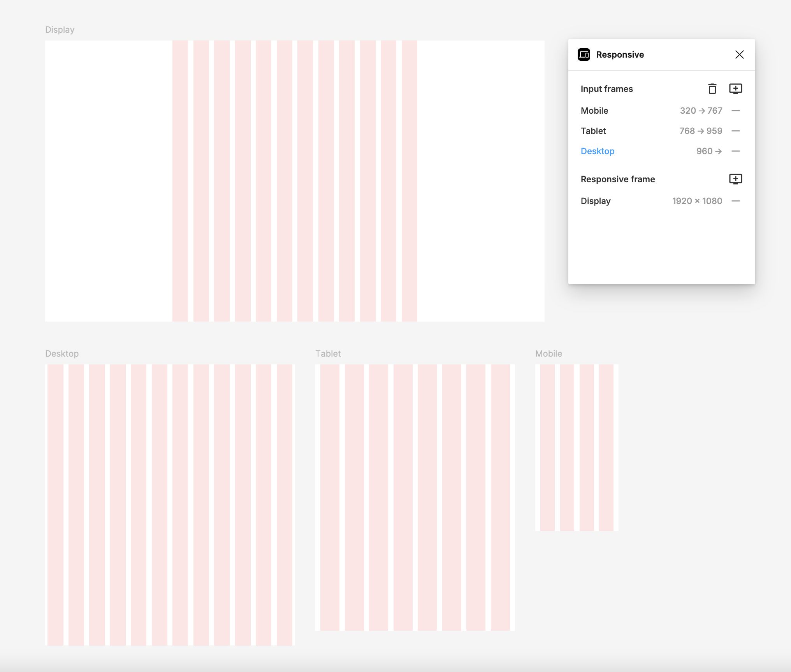This screenshot has width=791, height=672.
Task: Remove the Display responsive frame
Action: tap(735, 201)
